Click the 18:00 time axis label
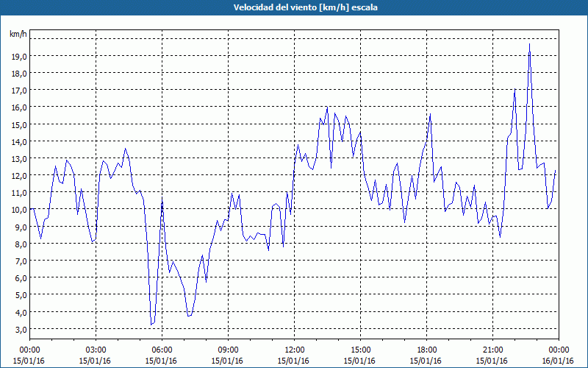The height and width of the screenshot is (368, 588). pyautogui.click(x=427, y=350)
